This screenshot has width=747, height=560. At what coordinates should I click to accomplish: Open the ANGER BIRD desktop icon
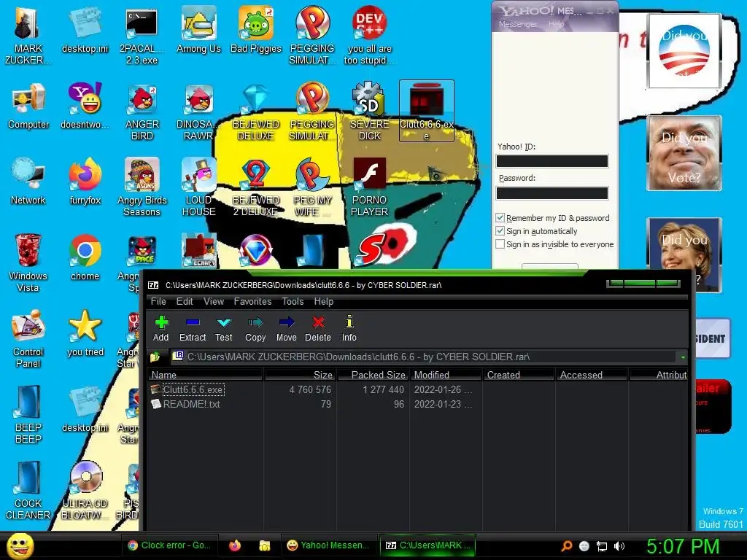click(x=142, y=112)
